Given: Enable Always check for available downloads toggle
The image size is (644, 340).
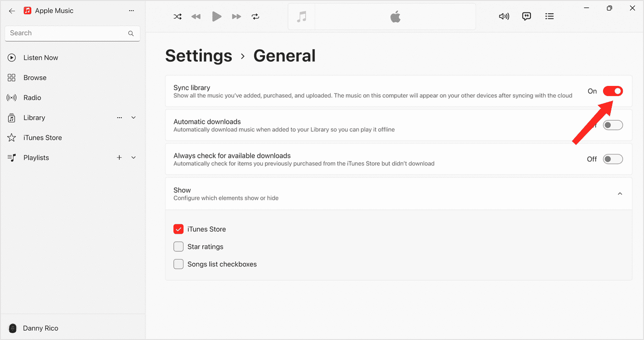Looking at the screenshot, I should 613,159.
